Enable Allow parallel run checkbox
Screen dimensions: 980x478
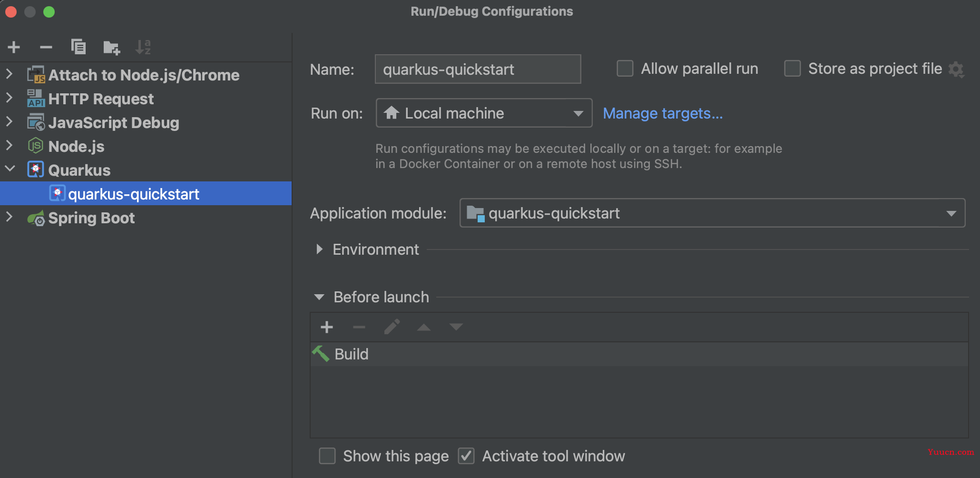coord(625,69)
